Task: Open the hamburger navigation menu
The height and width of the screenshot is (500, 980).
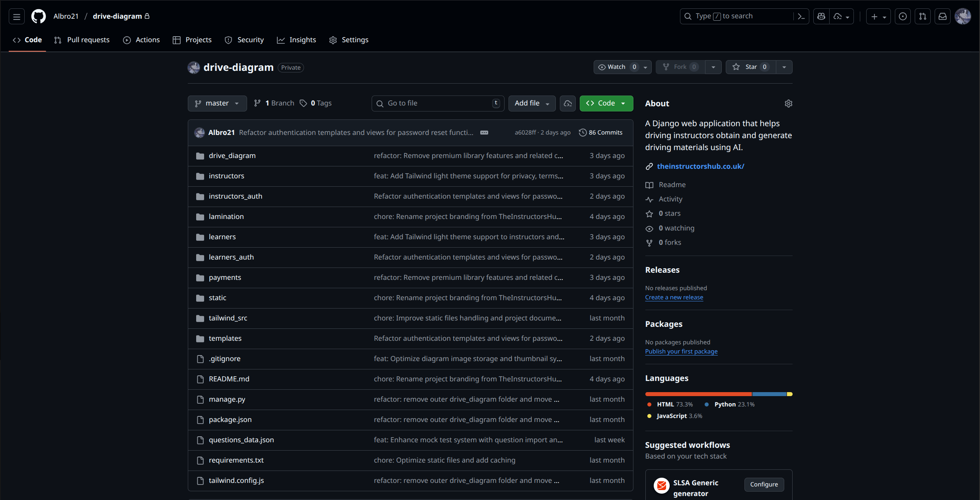Action: 17,16
